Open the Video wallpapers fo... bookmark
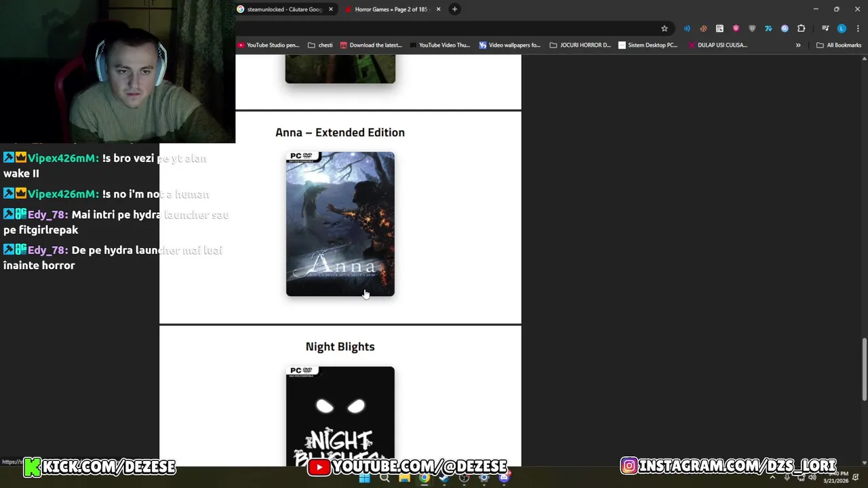 click(509, 45)
